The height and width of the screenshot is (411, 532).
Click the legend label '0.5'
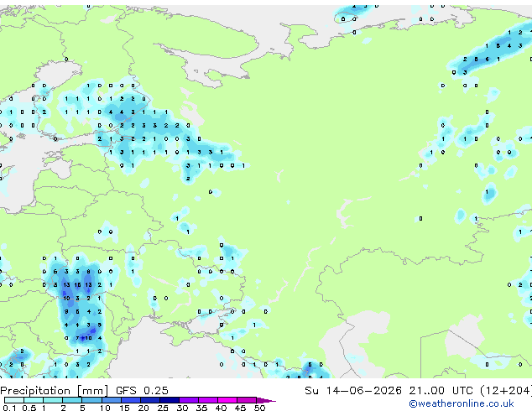tap(29, 408)
